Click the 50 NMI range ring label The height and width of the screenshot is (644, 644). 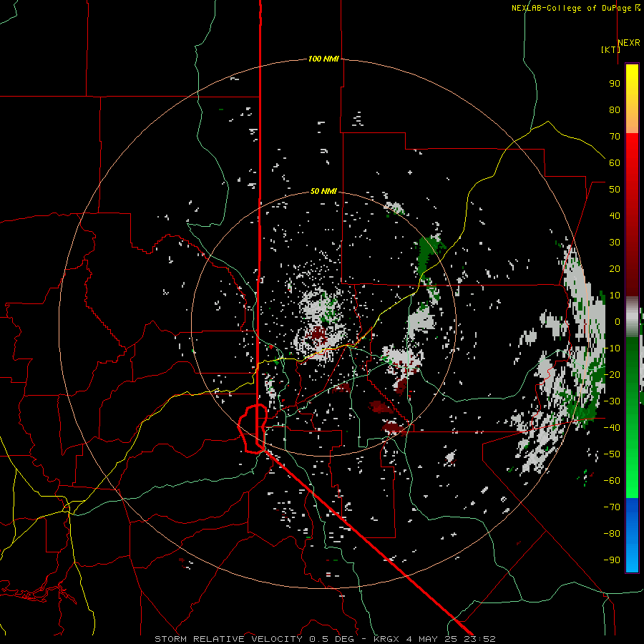323,191
